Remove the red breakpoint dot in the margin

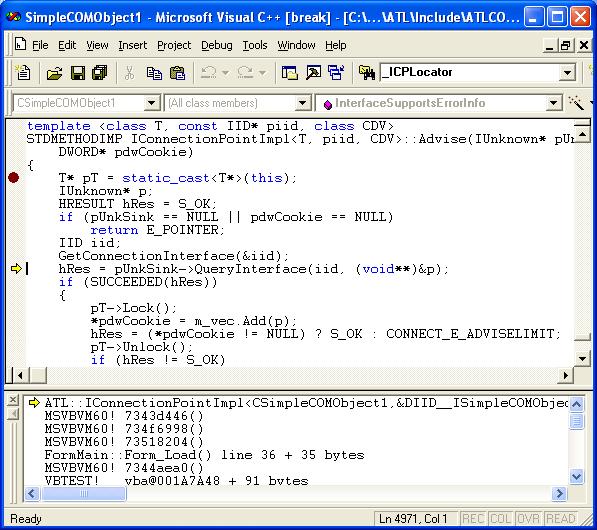(x=14, y=177)
